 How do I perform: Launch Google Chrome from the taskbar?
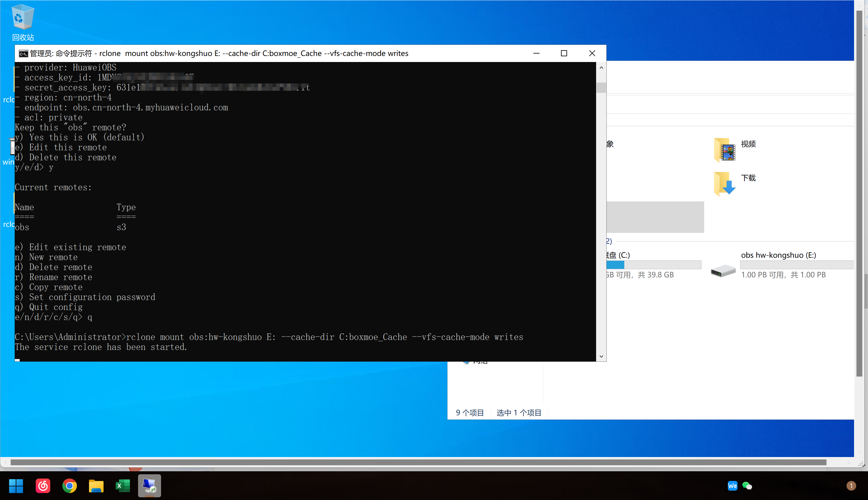point(69,486)
